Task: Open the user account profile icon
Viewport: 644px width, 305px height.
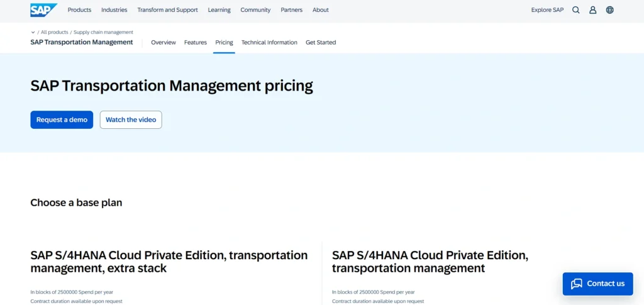Action: click(x=592, y=10)
